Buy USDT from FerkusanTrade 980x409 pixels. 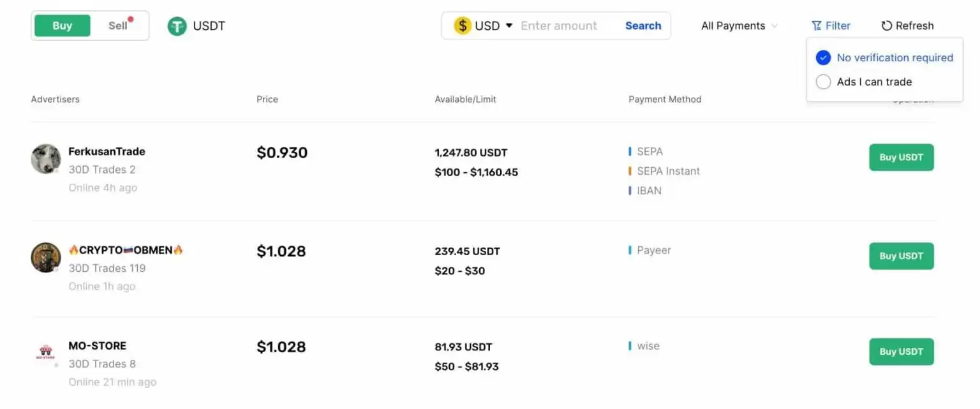click(901, 158)
